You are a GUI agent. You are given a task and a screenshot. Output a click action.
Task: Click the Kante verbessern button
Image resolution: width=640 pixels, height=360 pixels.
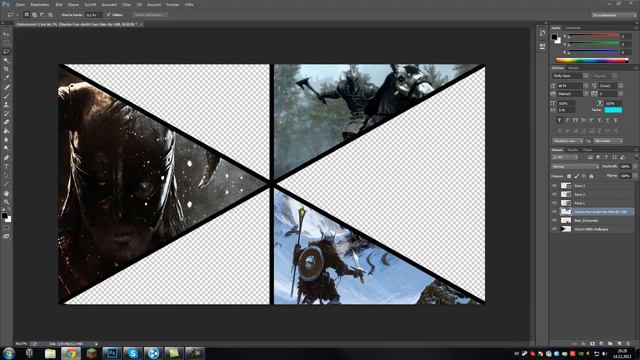(x=150, y=15)
